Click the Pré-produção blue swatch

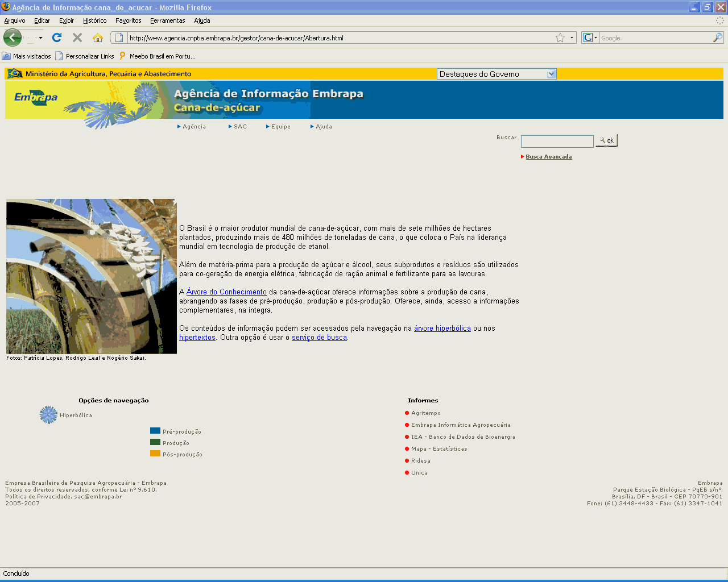point(155,431)
